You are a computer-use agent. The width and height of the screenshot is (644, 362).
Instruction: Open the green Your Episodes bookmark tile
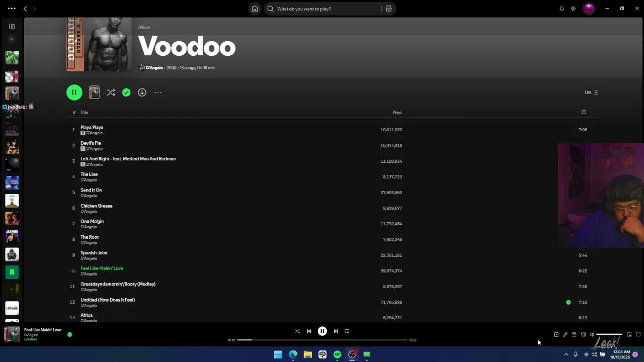[12, 272]
